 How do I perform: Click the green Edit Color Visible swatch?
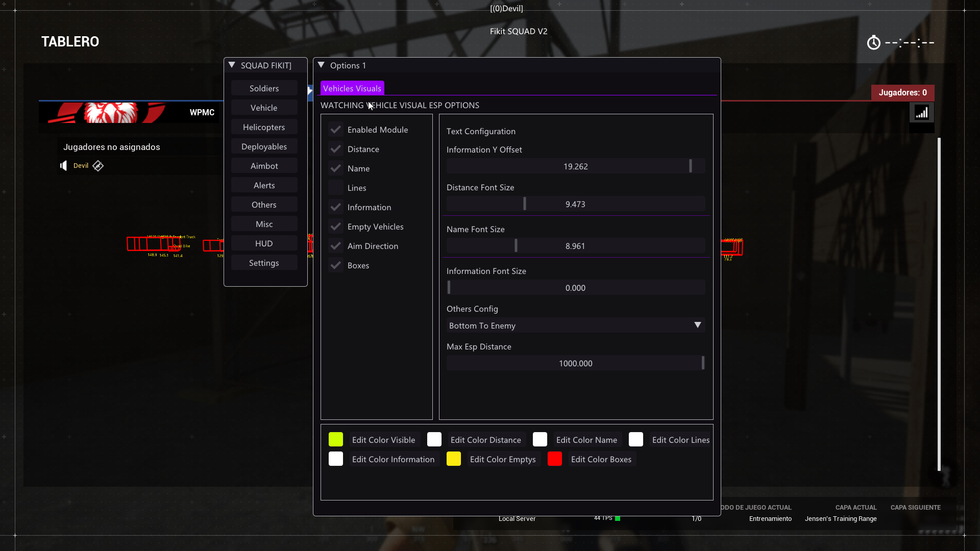point(335,440)
